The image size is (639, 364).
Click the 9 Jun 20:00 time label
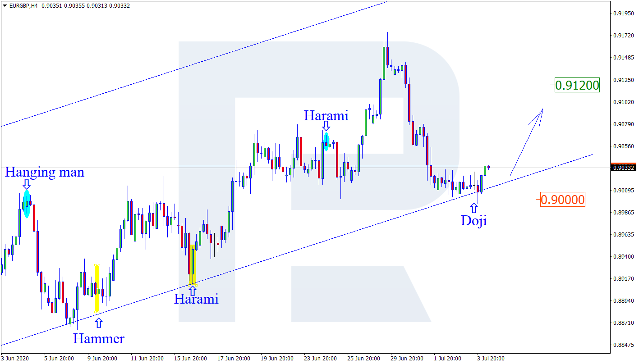click(102, 359)
